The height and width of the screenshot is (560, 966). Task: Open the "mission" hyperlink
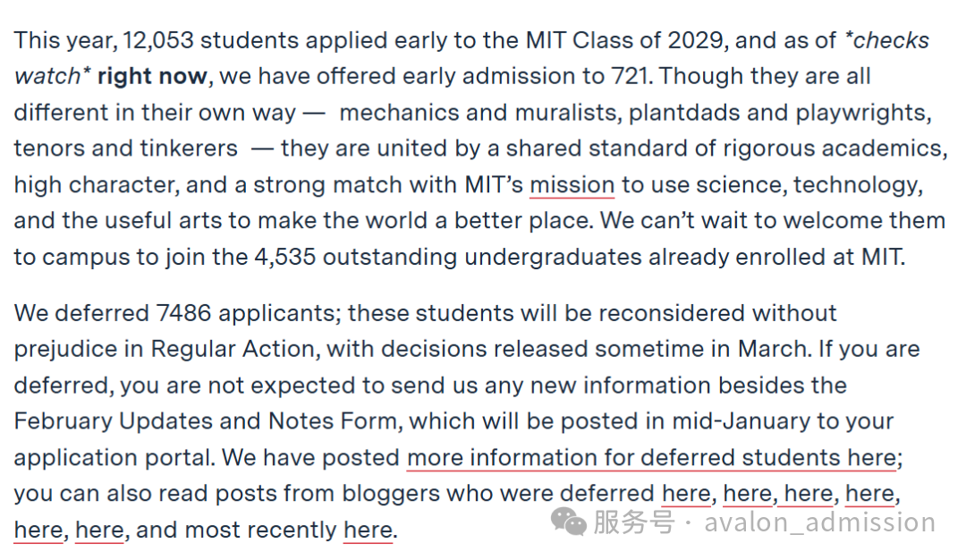[x=572, y=184]
